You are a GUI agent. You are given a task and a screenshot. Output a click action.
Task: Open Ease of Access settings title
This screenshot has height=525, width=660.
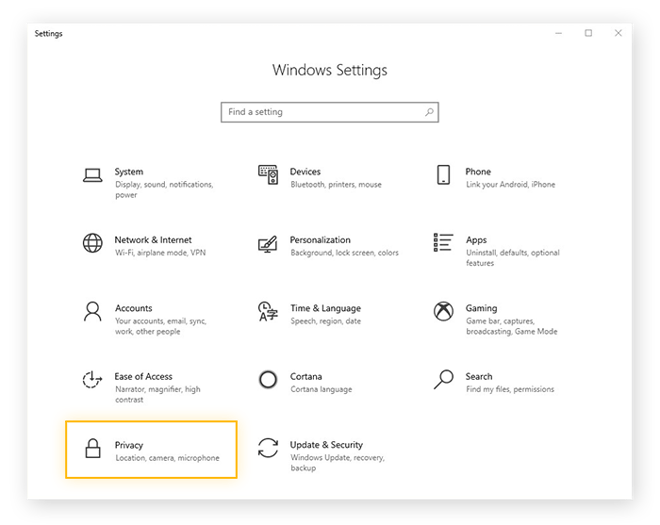(143, 376)
